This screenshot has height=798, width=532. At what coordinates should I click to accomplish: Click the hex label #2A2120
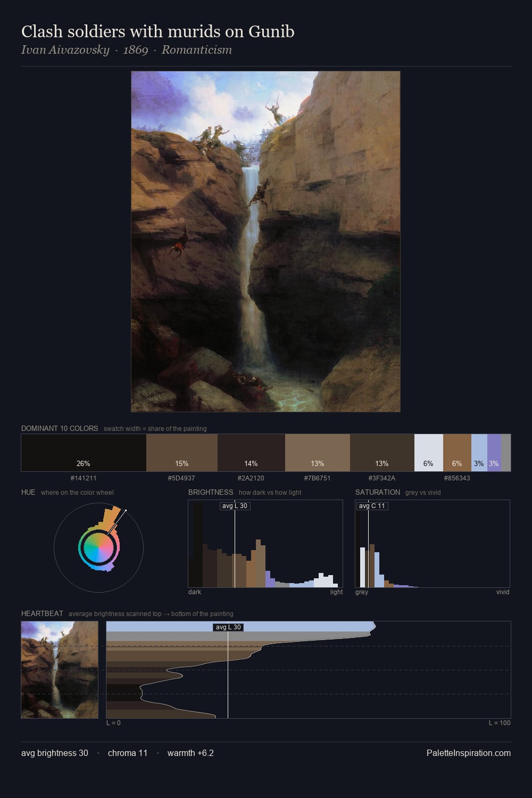[x=251, y=478]
